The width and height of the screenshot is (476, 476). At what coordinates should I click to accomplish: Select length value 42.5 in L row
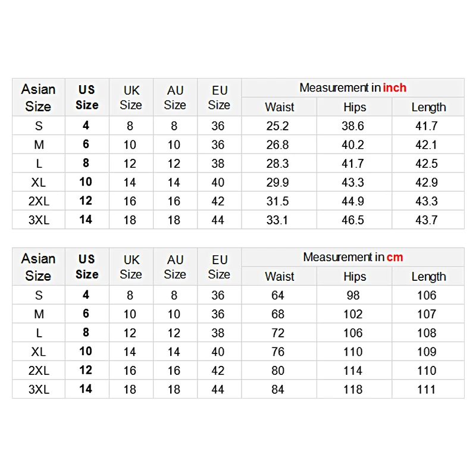427,164
